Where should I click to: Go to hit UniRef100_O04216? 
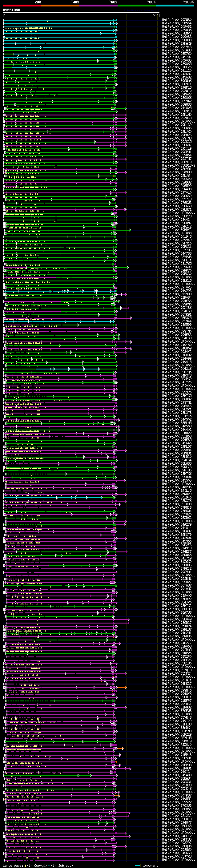(177, 369)
